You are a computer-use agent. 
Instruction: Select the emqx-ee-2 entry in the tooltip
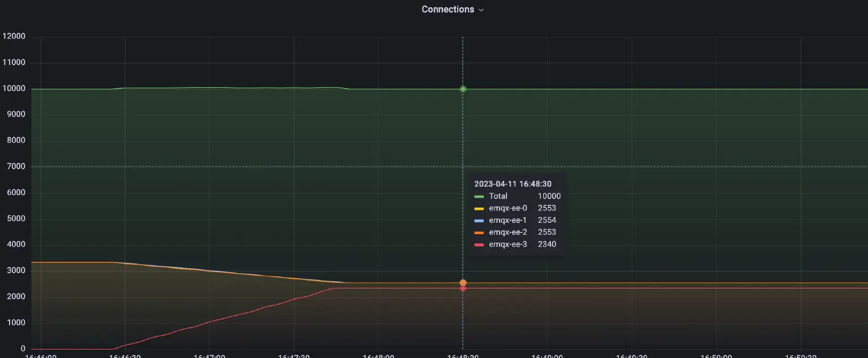(508, 232)
